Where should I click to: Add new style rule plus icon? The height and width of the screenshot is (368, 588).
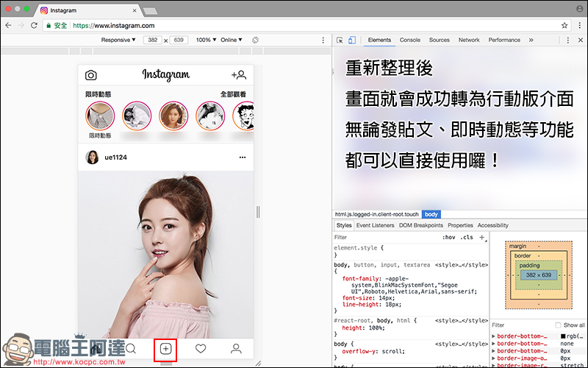(x=482, y=237)
